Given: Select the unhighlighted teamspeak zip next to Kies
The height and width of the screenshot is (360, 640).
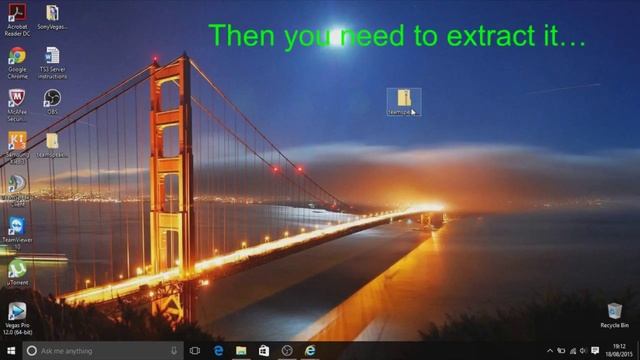Looking at the screenshot, I should point(52,145).
